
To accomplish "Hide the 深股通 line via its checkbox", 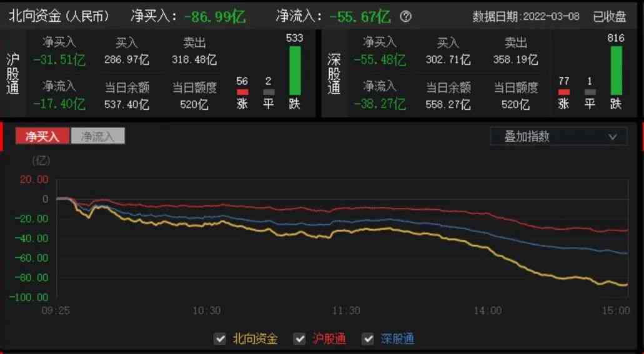I will pyautogui.click(x=368, y=339).
